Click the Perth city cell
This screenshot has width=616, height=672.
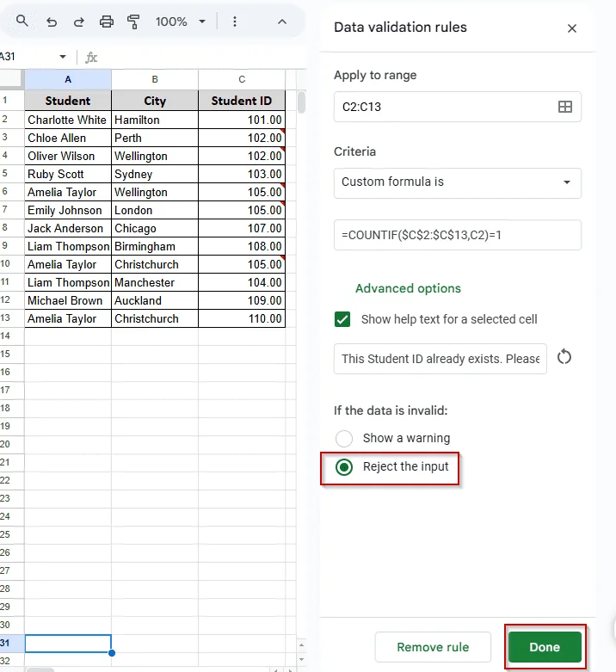[155, 138]
